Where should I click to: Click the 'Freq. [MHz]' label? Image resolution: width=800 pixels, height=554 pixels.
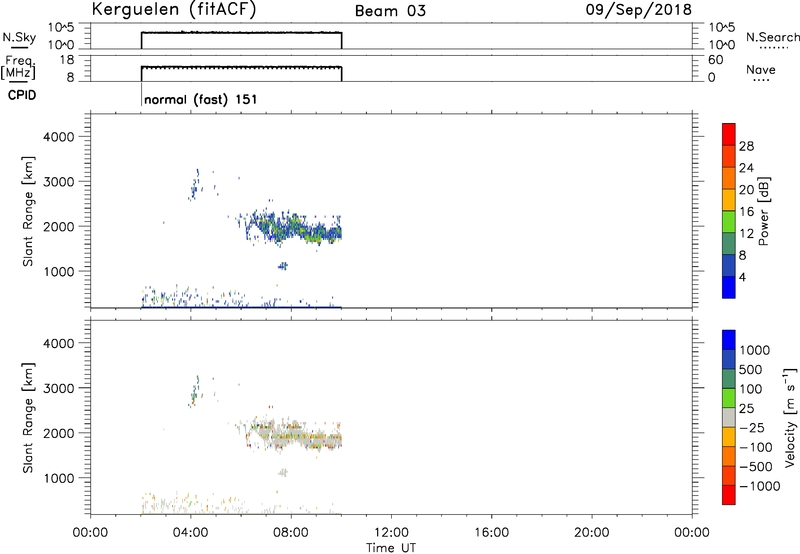(x=19, y=68)
